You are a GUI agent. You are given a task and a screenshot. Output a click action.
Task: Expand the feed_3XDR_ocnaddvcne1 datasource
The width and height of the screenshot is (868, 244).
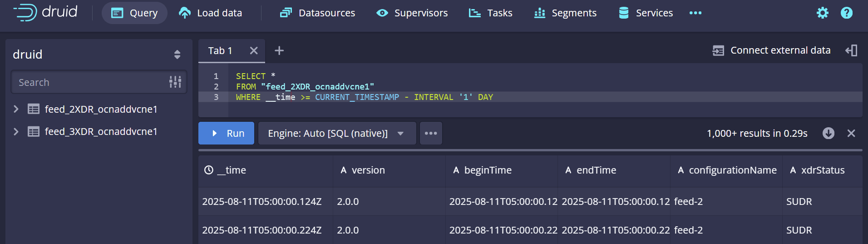[x=16, y=131]
